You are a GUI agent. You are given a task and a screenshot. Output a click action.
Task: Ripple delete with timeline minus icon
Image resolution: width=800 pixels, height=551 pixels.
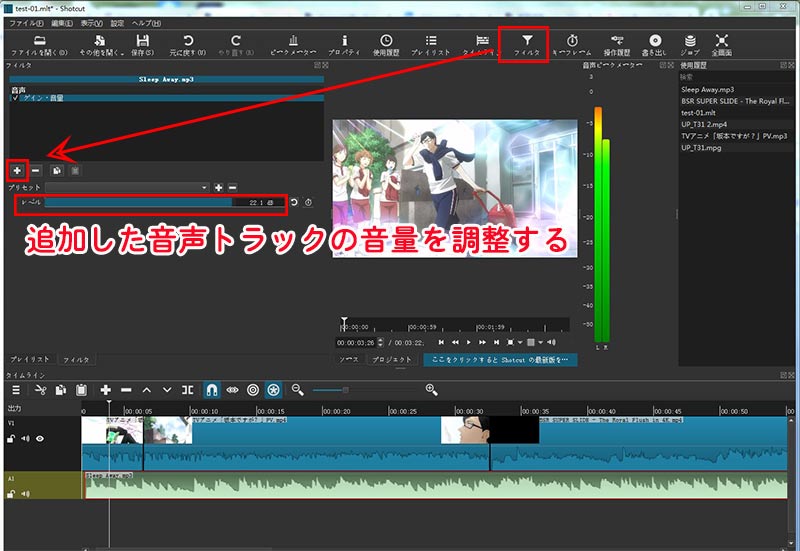pos(126,390)
